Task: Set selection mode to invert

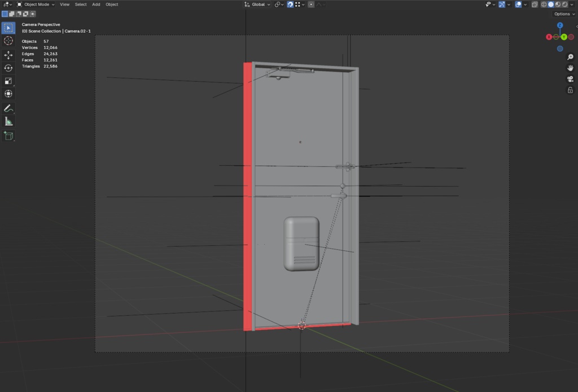Action: [25, 14]
